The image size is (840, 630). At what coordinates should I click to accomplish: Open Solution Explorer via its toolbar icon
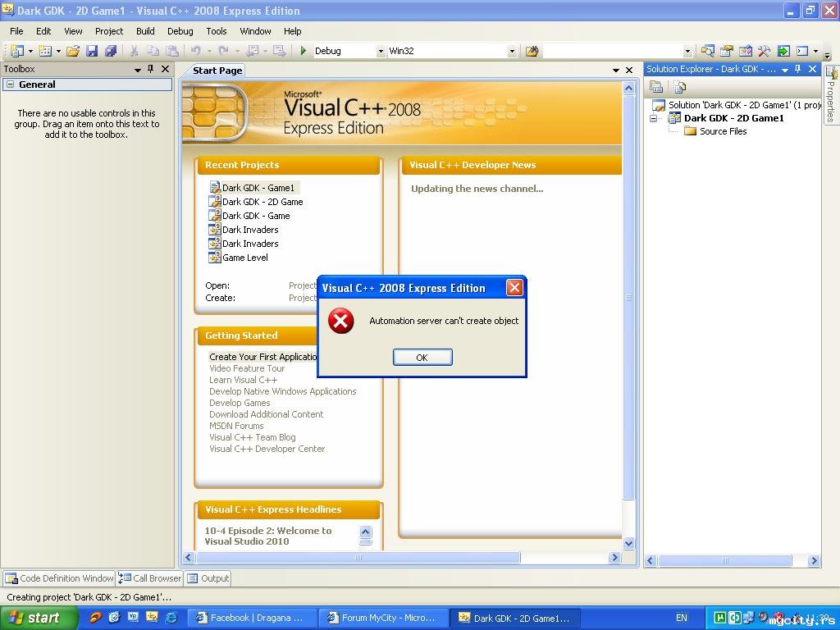coord(708,51)
